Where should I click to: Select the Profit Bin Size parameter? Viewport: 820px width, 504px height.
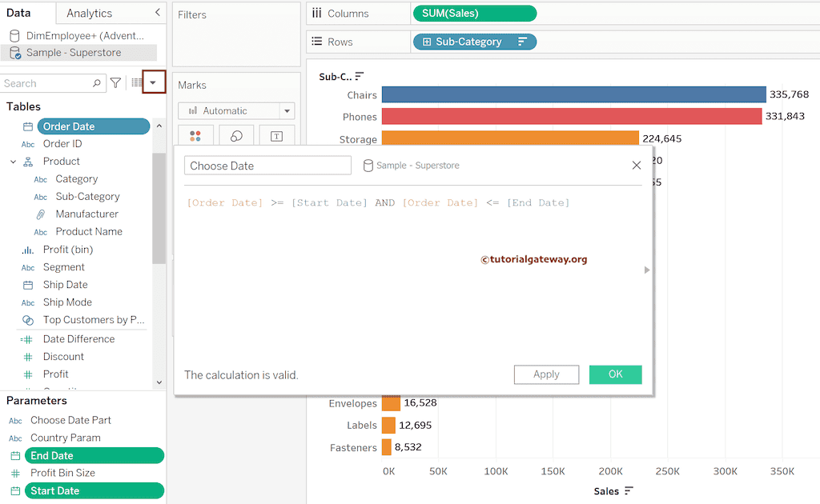[62, 473]
